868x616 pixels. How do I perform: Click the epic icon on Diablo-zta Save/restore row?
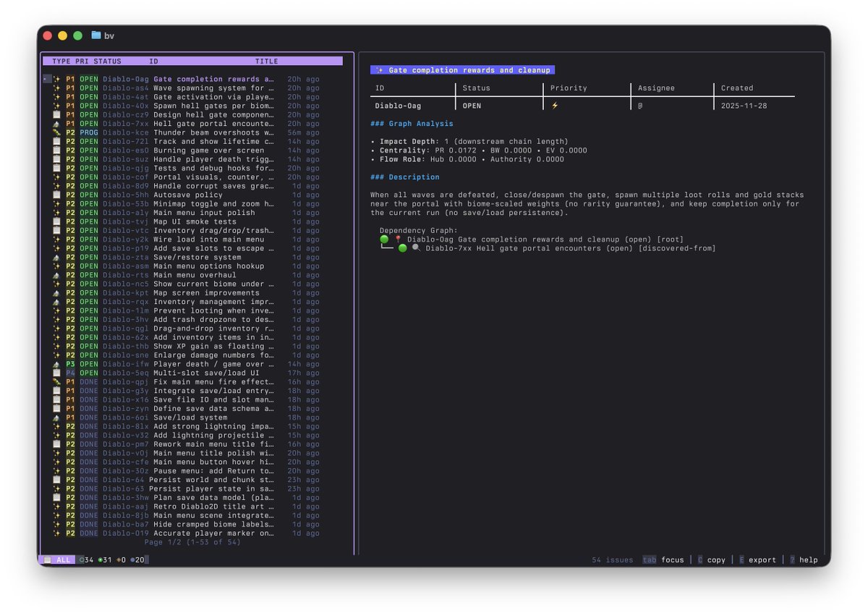[x=56, y=257]
